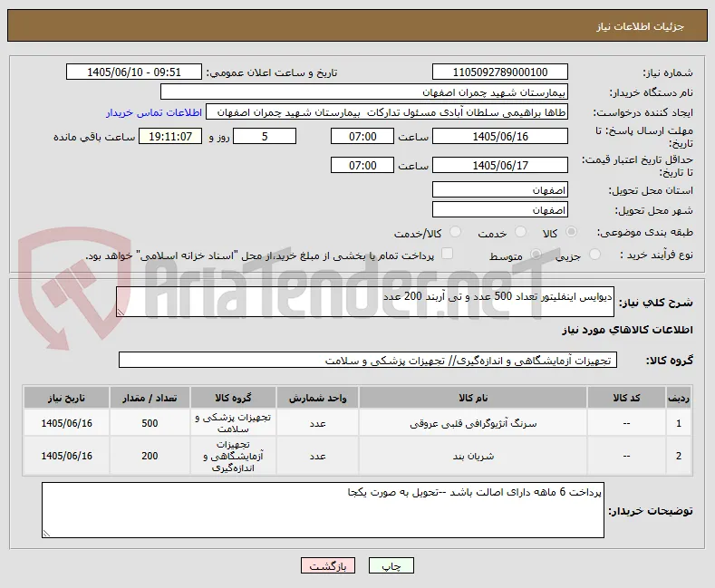The height and width of the screenshot is (588, 715).
Task: Click the delivery province field اصفهان
Action: (499, 189)
